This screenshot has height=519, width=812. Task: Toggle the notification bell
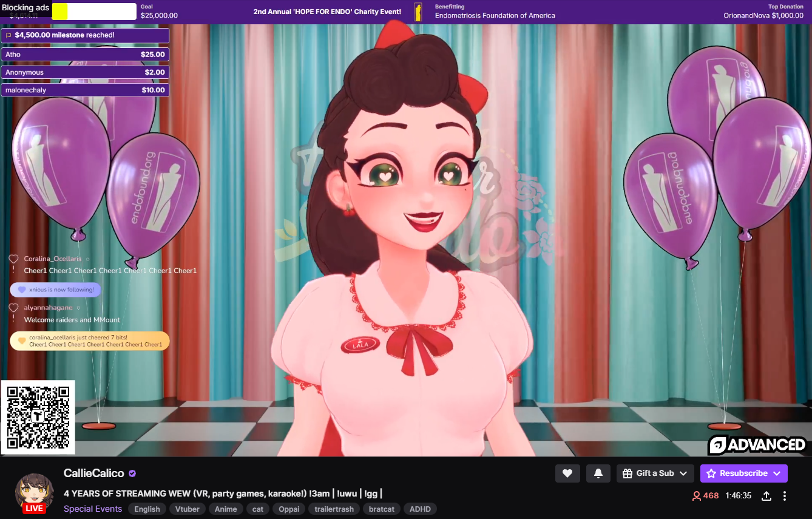[x=598, y=473]
